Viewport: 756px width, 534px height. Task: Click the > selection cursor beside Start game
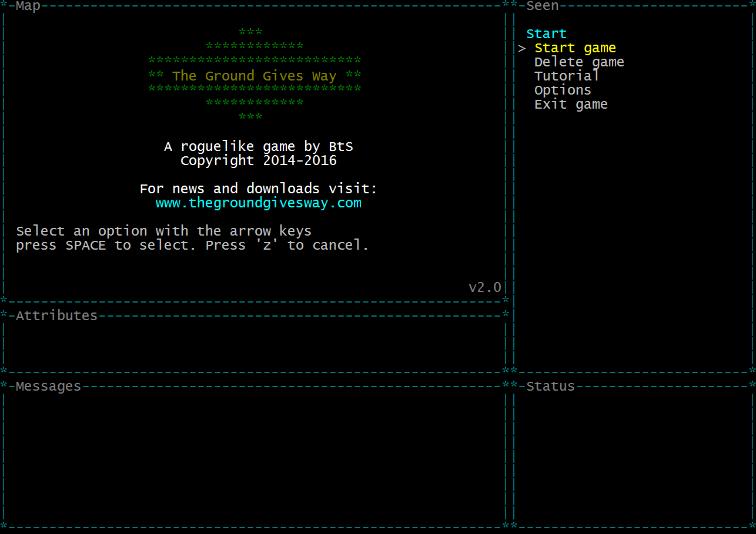point(522,48)
